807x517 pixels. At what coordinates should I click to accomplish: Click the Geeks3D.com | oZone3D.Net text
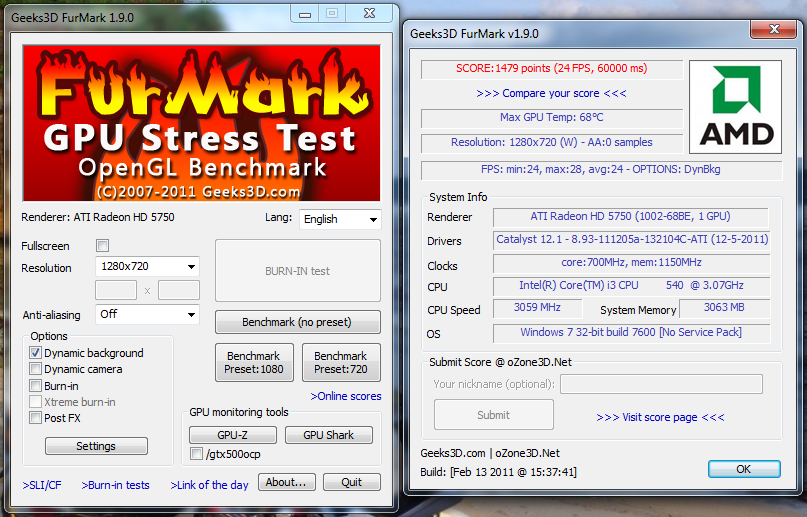490,453
